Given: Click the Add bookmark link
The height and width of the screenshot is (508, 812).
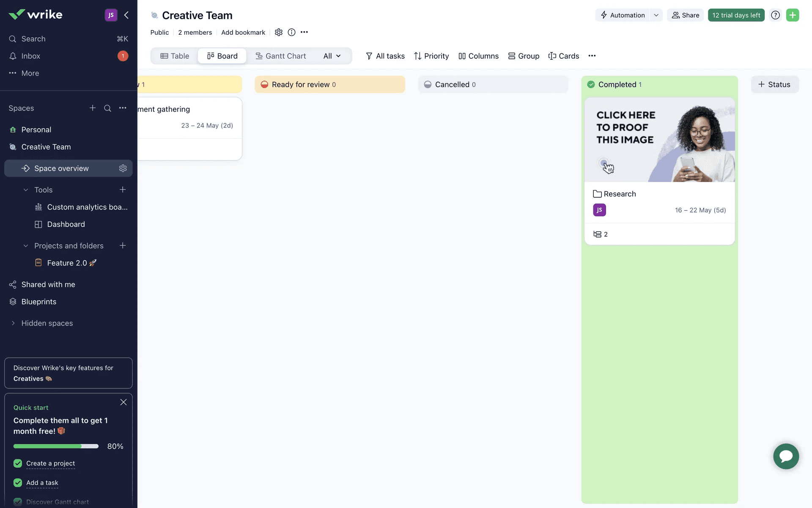Looking at the screenshot, I should point(243,33).
